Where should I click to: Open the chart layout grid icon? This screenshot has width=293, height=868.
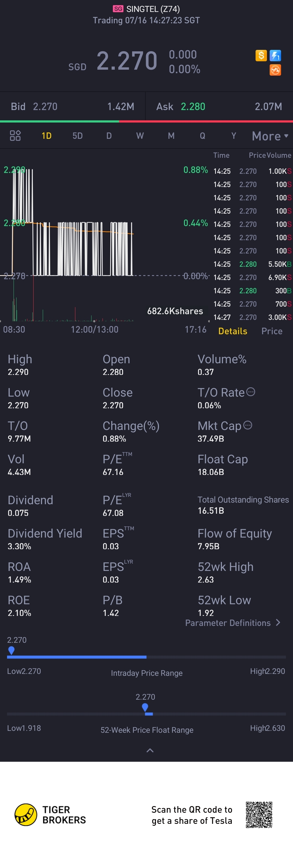click(15, 136)
